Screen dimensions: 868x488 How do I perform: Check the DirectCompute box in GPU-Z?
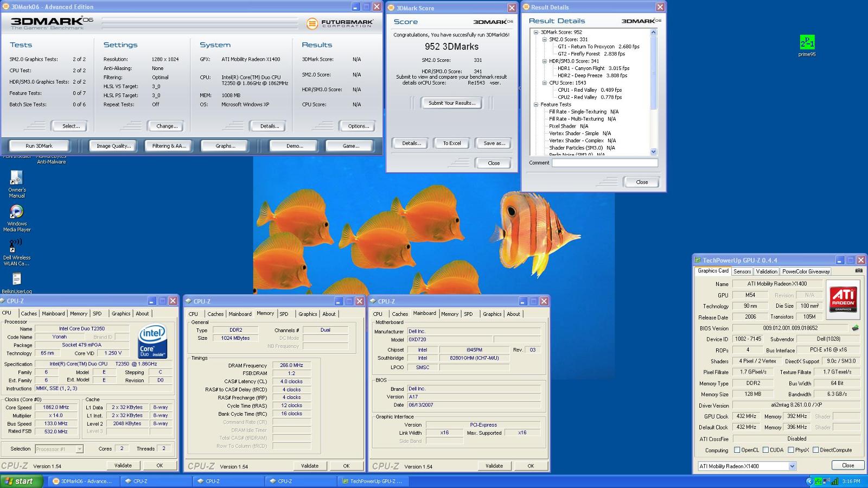click(815, 450)
